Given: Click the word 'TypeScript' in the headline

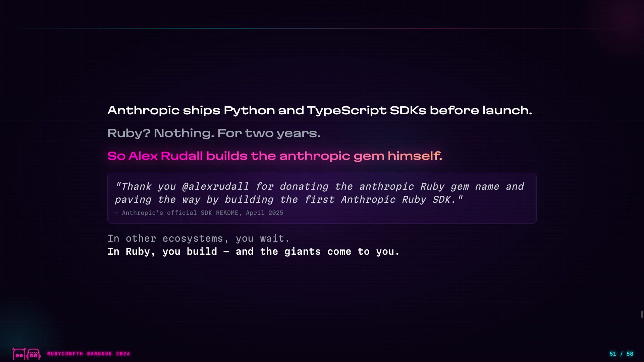Looking at the screenshot, I should point(346,110).
